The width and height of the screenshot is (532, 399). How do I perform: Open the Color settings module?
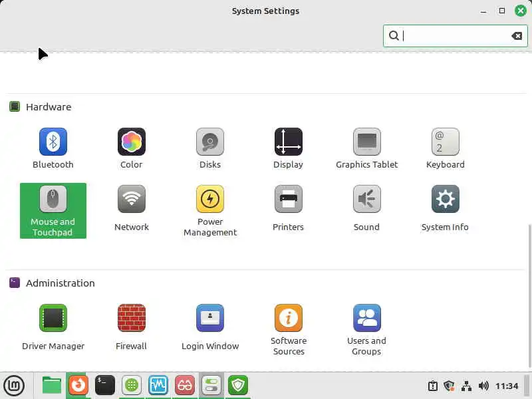pos(132,148)
